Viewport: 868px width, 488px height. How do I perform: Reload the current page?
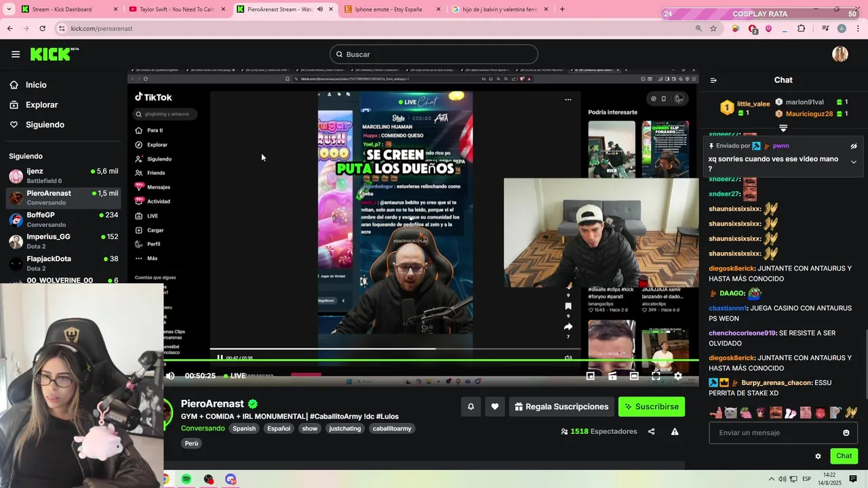pos(42,28)
